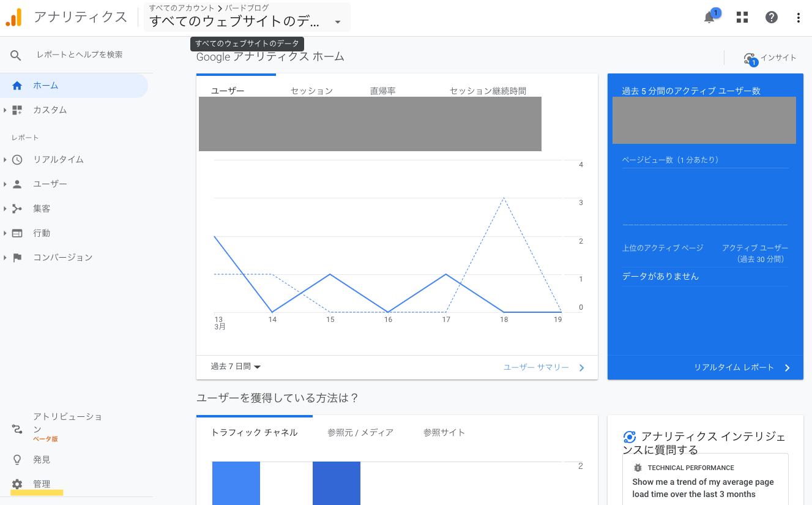Select the セッション継続時間 metric tab
The image size is (812, 505).
[488, 91]
